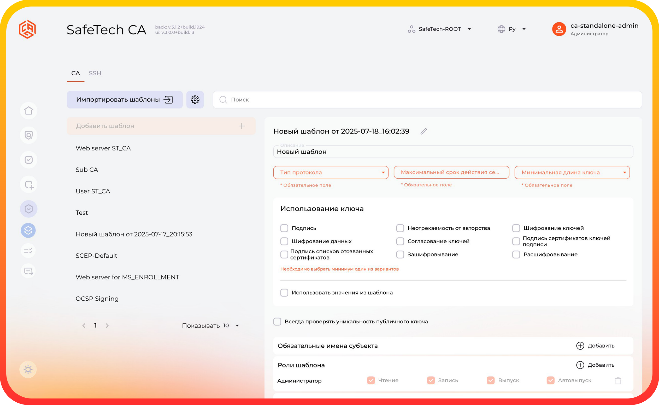Click the user avatar icon

[559, 29]
